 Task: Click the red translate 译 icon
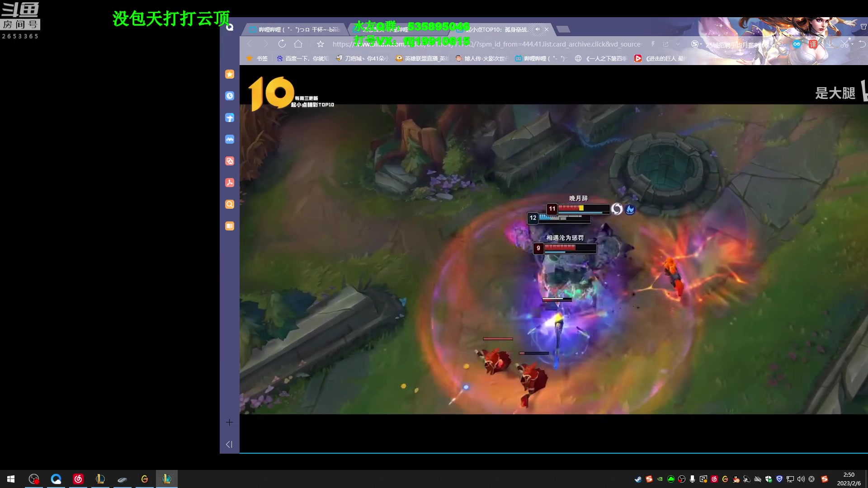813,44
